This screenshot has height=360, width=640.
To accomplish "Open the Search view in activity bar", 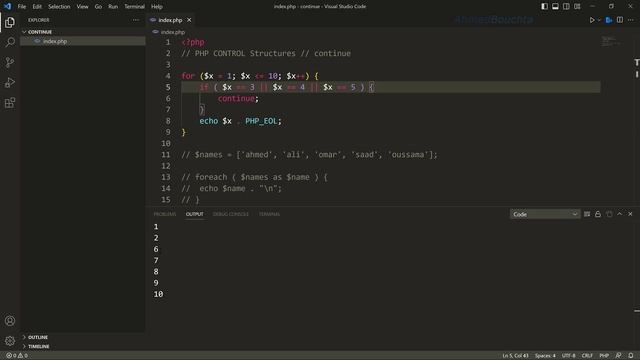I will [10, 42].
